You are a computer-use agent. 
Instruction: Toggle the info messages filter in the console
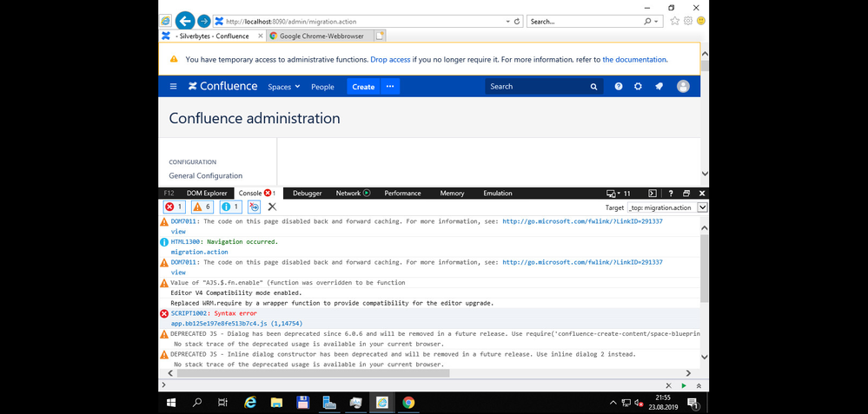tap(231, 207)
